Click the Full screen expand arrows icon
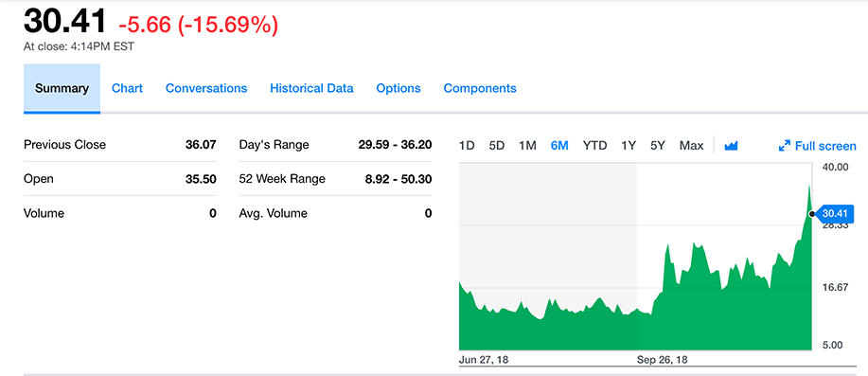 [x=784, y=146]
